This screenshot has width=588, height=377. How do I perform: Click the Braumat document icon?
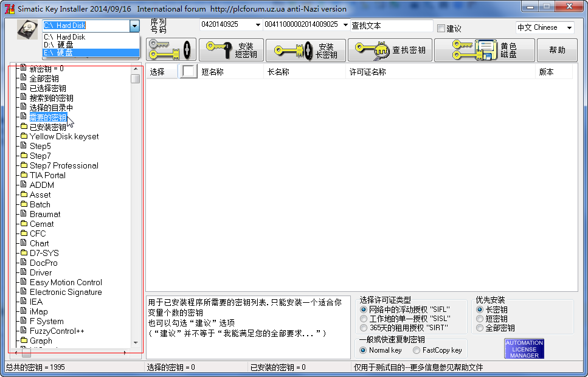24,214
